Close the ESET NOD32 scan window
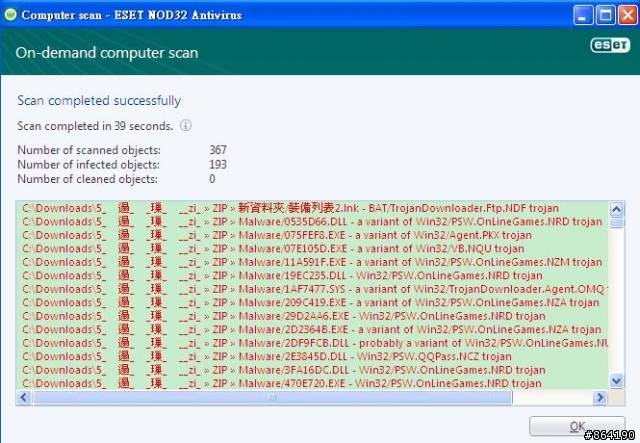This screenshot has width=640, height=443. point(628,16)
